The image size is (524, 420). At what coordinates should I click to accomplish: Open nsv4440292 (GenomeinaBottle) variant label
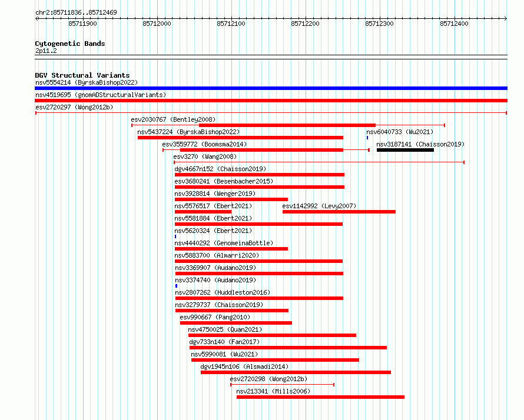(x=224, y=243)
